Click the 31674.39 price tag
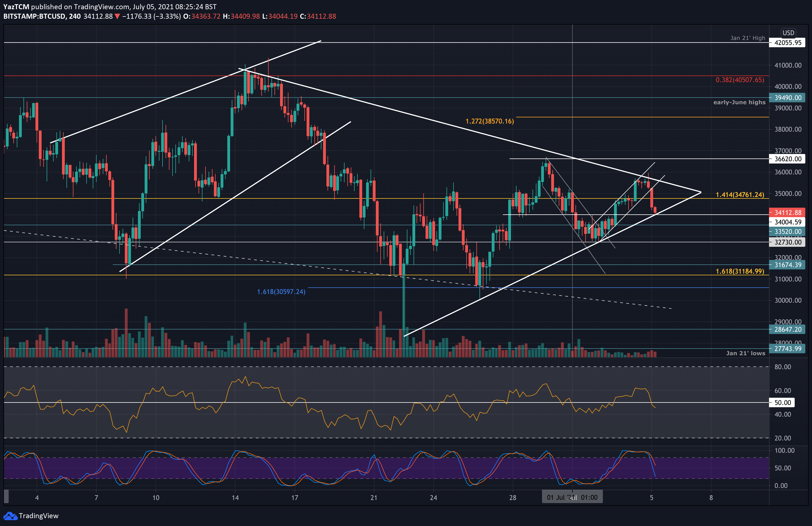812x526 pixels. [787, 265]
